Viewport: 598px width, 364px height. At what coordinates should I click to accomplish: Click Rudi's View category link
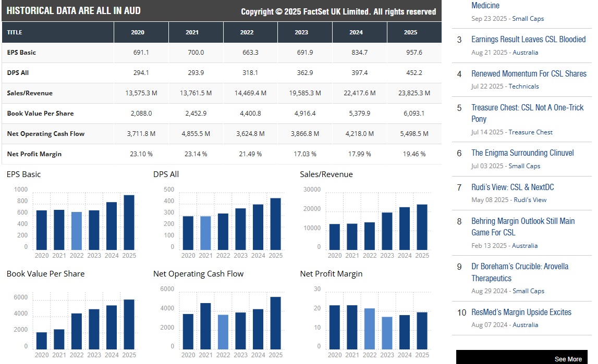coord(530,200)
